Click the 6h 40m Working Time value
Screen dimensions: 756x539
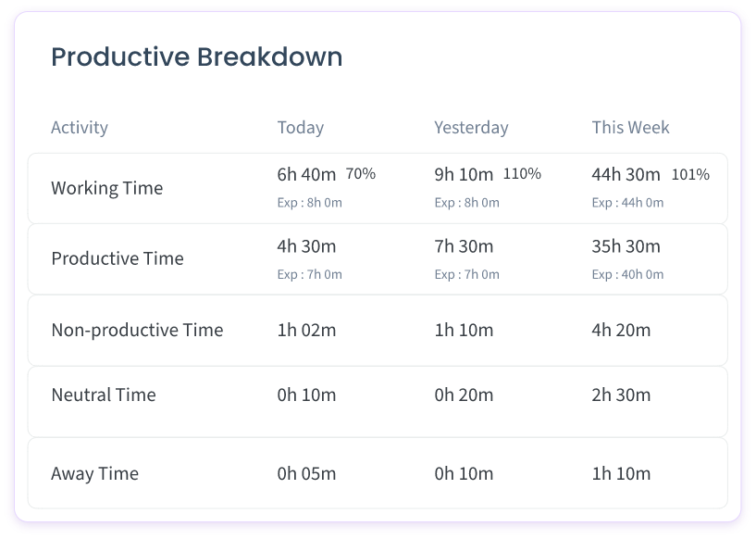308,172
